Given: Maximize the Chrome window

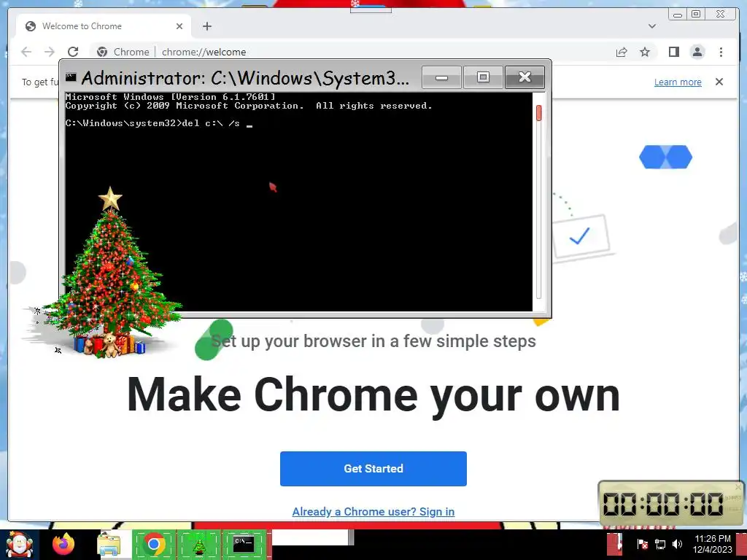Looking at the screenshot, I should tap(696, 15).
